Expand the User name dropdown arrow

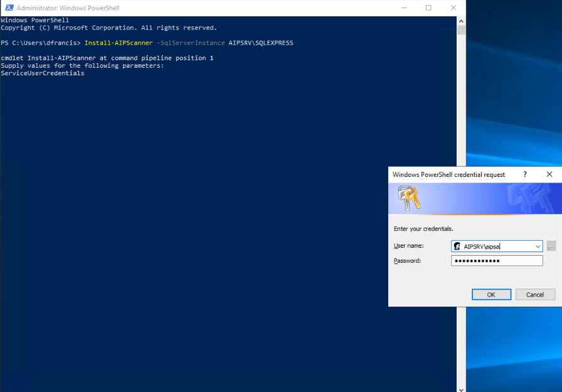click(538, 246)
